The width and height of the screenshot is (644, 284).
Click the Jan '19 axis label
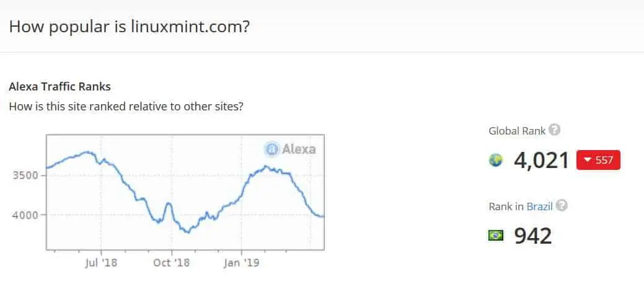242,263
